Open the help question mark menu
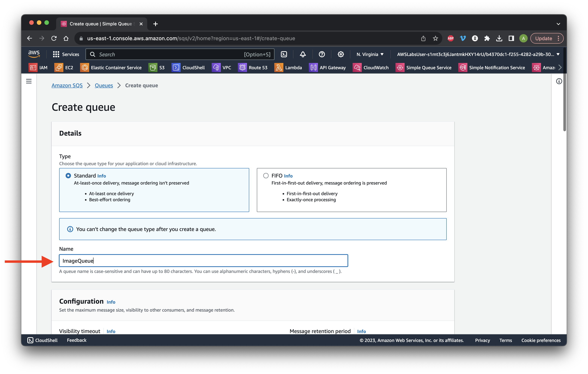The image size is (588, 374). pos(322,54)
